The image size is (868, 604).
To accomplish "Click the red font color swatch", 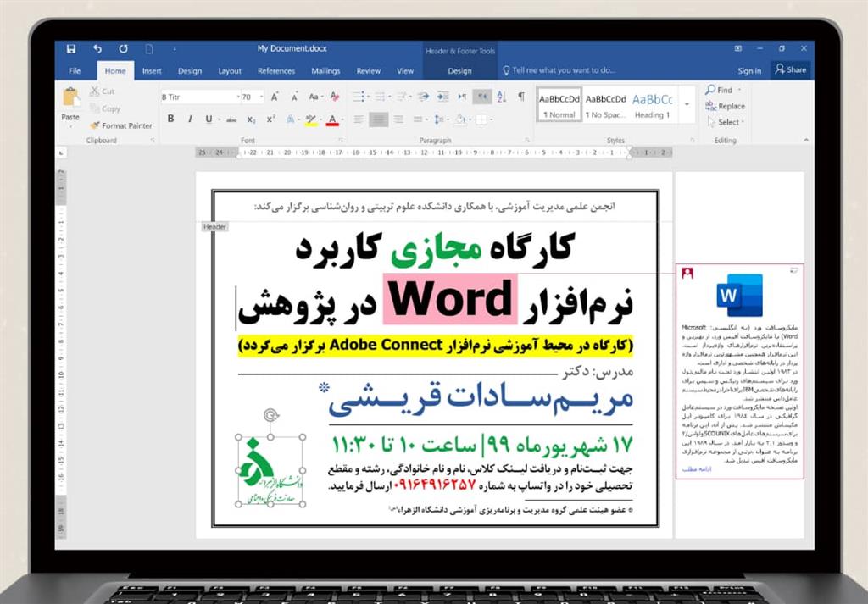I will pyautogui.click(x=332, y=120).
